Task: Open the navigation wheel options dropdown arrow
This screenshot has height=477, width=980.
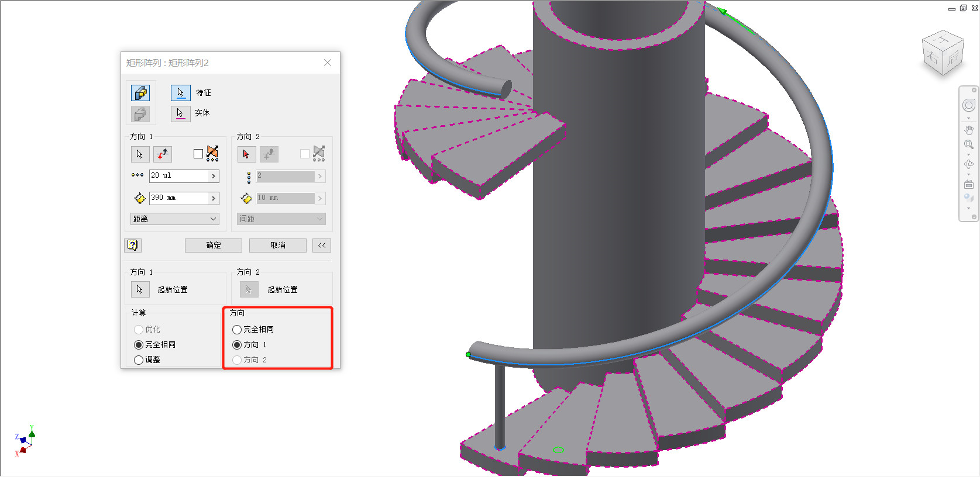Action: click(x=969, y=119)
